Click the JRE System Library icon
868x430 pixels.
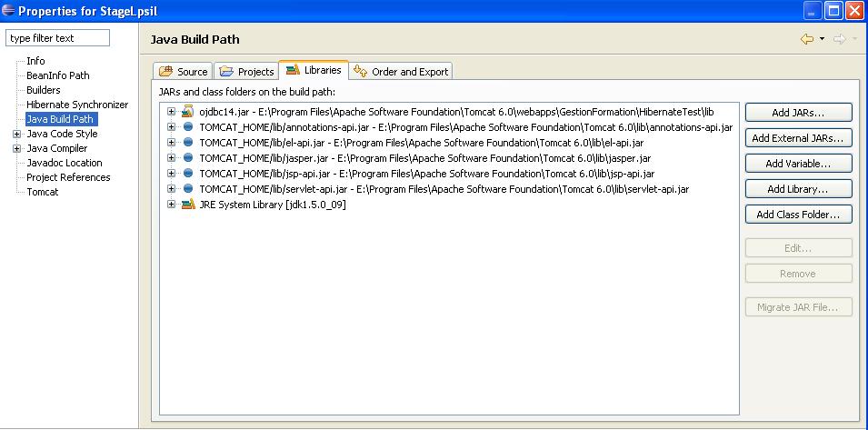188,205
